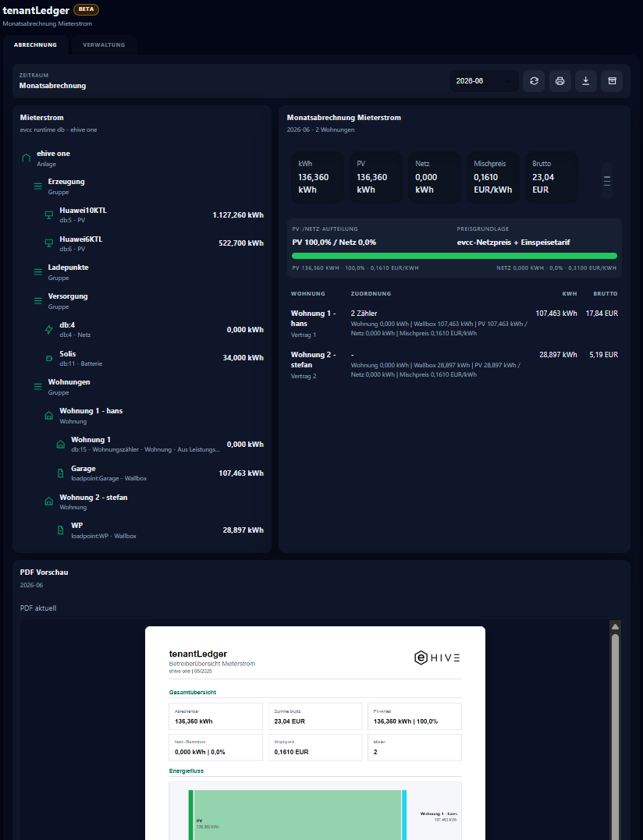Click the PDF preview page thumbnail
The width and height of the screenshot is (643, 840).
click(x=315, y=733)
